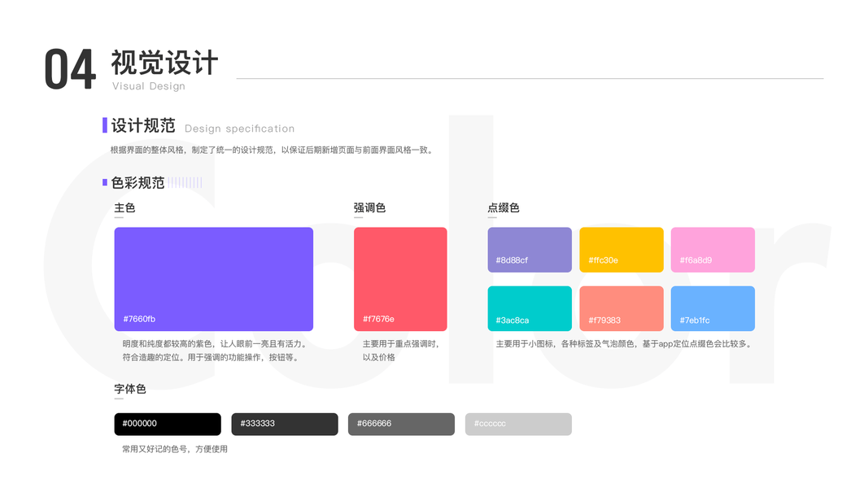Select the light gray #cccccc swatch

pos(518,424)
